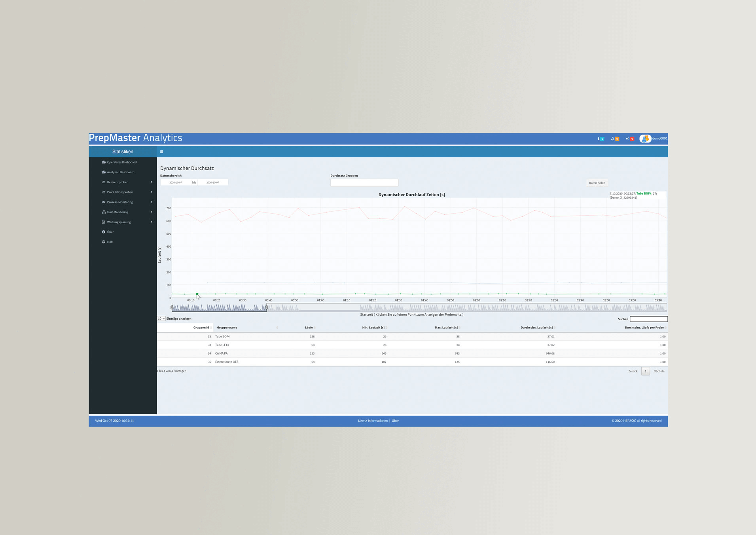This screenshot has height=535, width=756.
Task: Click the Referenzproben chart icon
Action: [x=104, y=182]
